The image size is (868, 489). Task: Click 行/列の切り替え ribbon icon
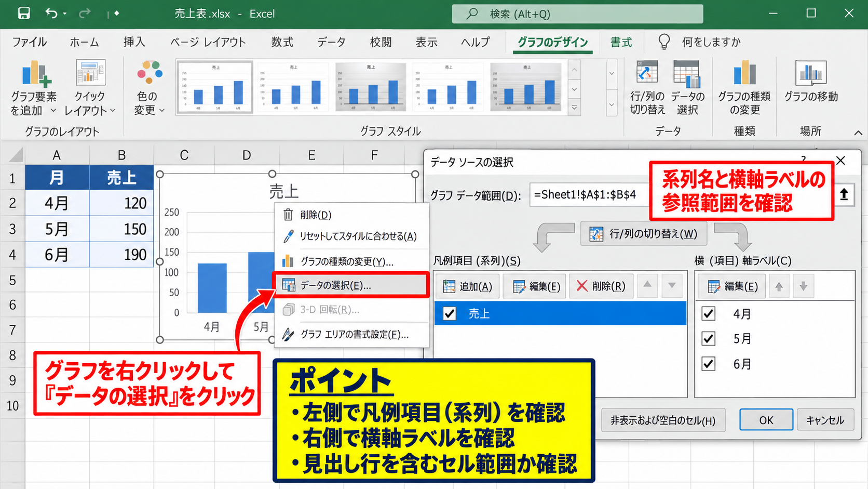coord(647,87)
